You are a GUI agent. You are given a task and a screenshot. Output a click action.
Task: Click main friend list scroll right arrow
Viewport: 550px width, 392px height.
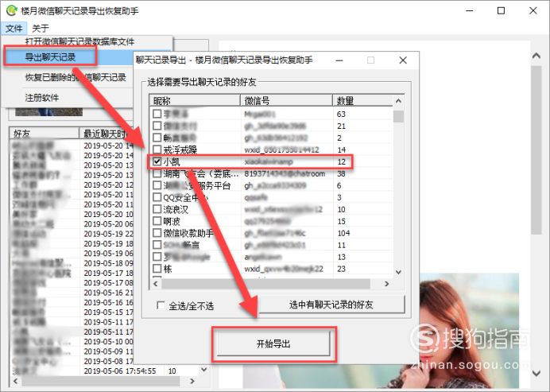coord(192,381)
